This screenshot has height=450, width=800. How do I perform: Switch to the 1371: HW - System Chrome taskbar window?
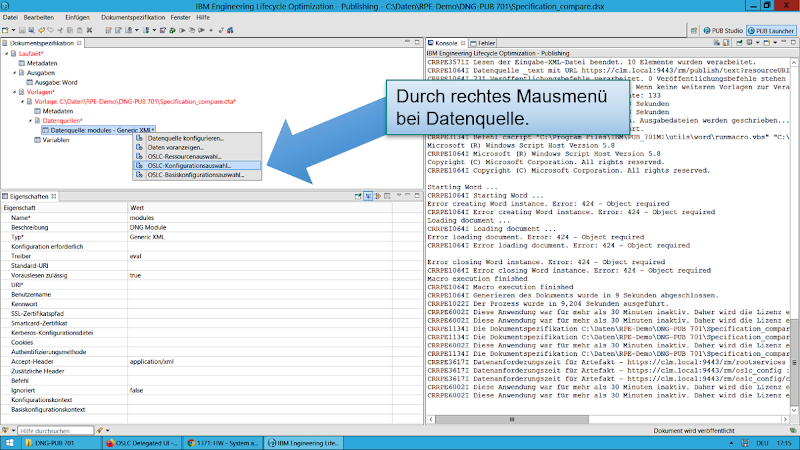(x=223, y=443)
